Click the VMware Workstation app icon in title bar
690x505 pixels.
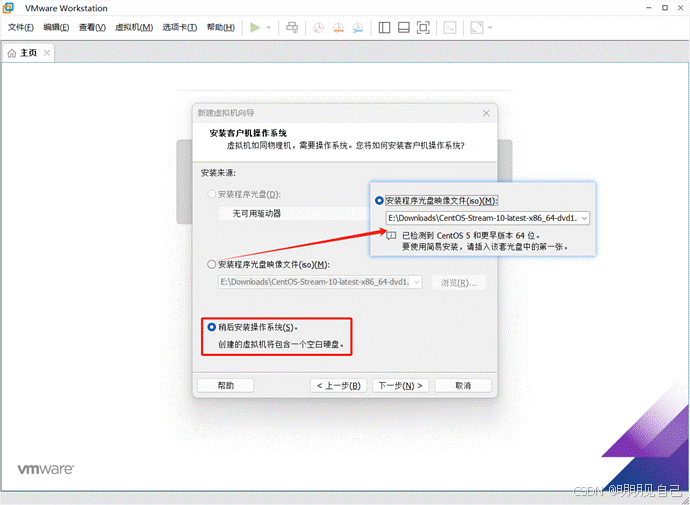8,8
